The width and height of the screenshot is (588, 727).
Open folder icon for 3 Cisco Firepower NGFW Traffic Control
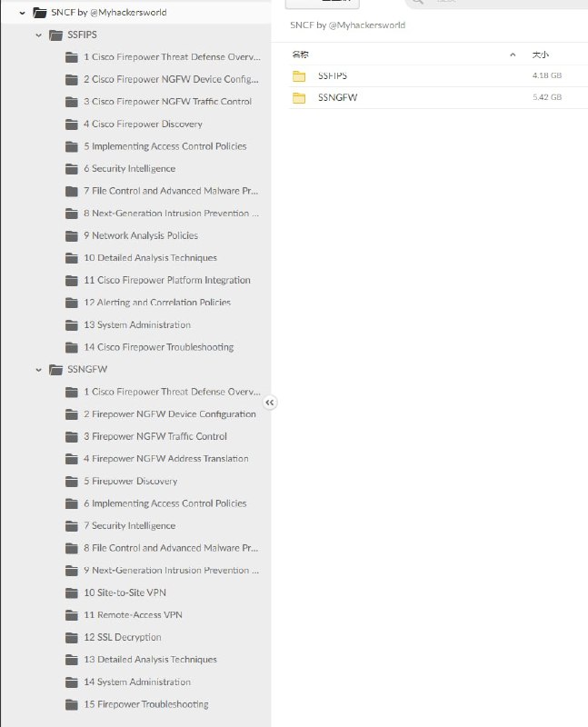pyautogui.click(x=72, y=102)
